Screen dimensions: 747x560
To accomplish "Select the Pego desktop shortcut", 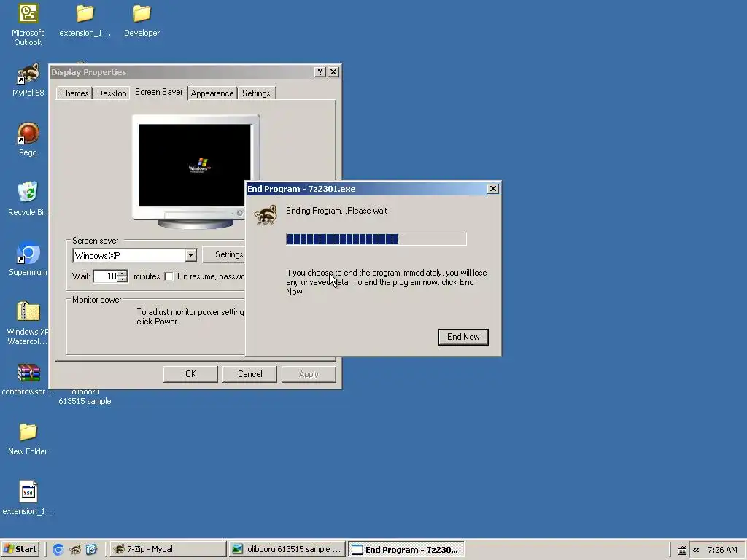I will click(28, 139).
